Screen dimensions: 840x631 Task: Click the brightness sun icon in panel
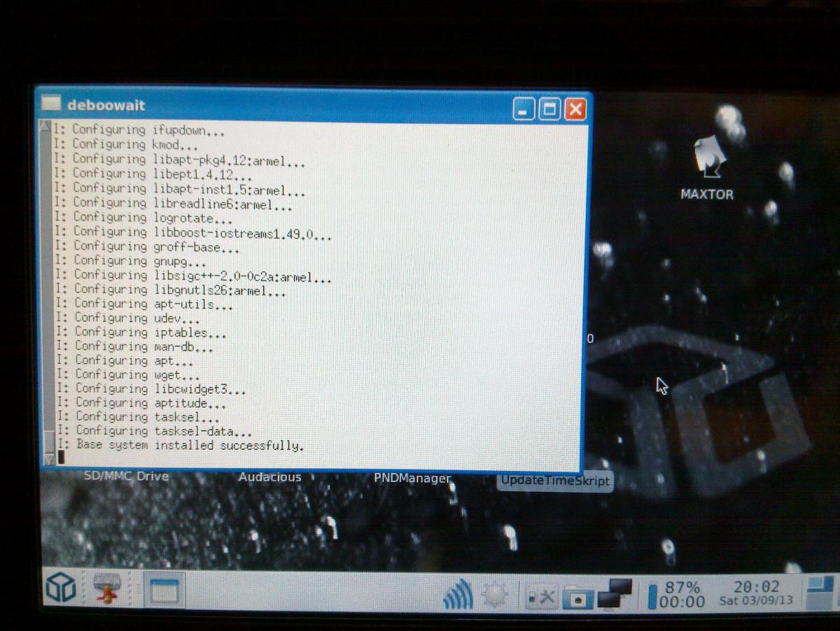point(495,595)
